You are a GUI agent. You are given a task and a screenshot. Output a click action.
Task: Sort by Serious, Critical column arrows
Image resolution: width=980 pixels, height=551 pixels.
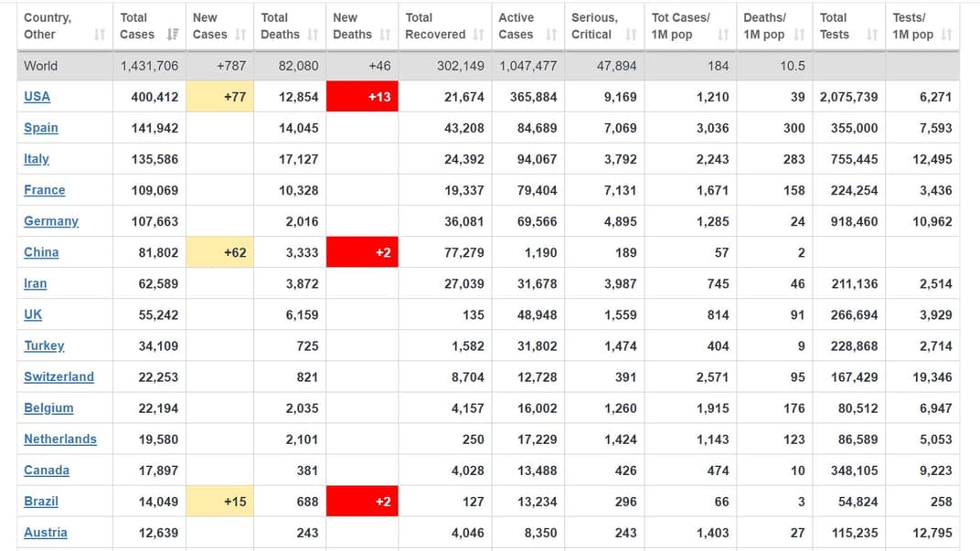tap(632, 35)
